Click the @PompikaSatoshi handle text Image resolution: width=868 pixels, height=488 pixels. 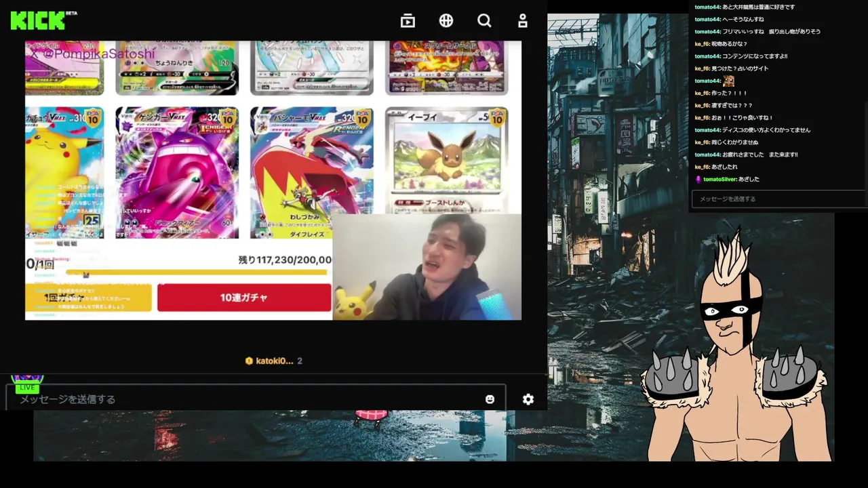99,53
